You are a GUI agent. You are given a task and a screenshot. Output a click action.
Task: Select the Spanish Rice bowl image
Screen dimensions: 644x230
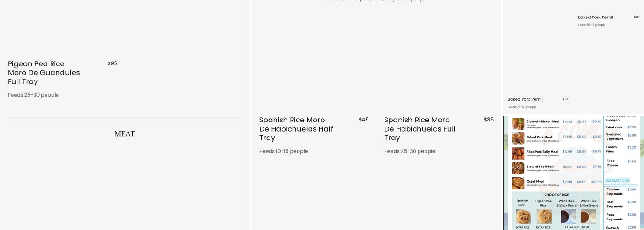pos(523,217)
